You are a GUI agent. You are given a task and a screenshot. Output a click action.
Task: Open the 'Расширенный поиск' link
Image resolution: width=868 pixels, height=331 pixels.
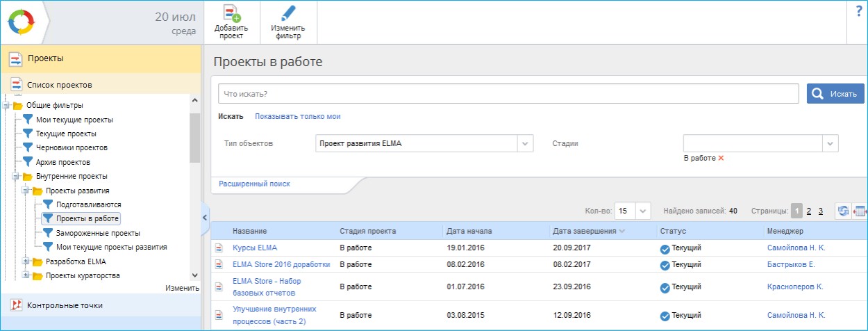[254, 184]
